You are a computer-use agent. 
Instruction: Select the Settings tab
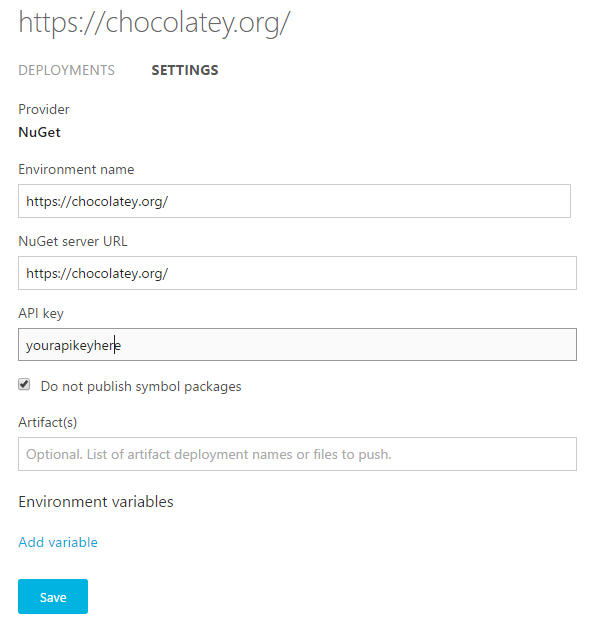[x=185, y=70]
